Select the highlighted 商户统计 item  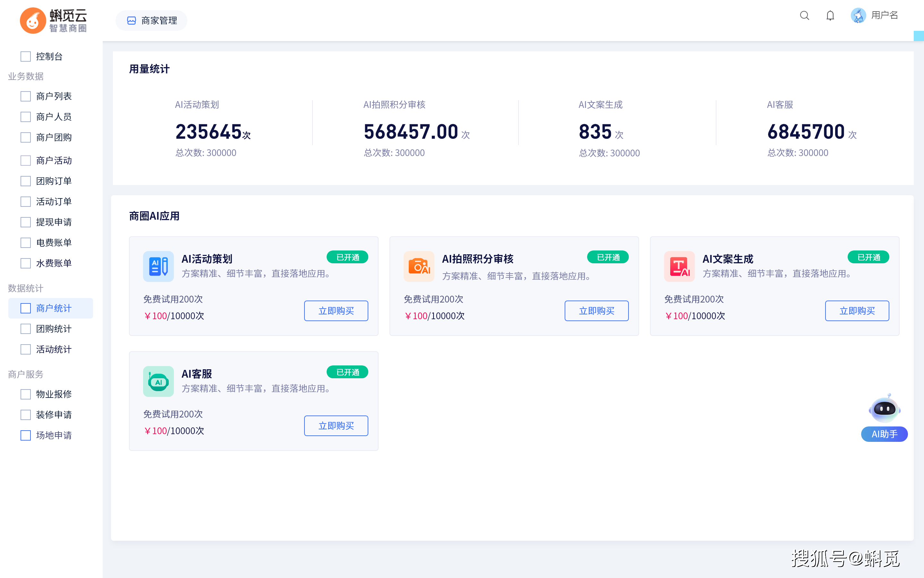pos(51,309)
